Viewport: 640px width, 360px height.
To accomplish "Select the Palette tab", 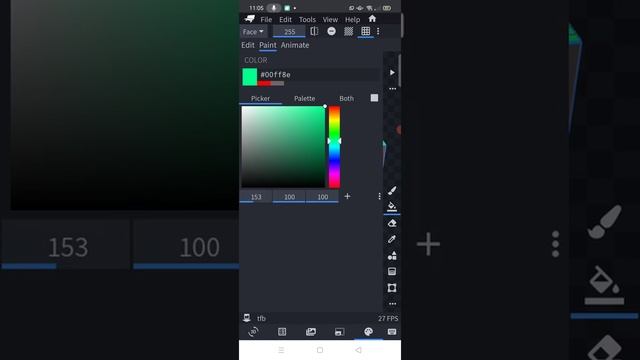I will pyautogui.click(x=304, y=98).
